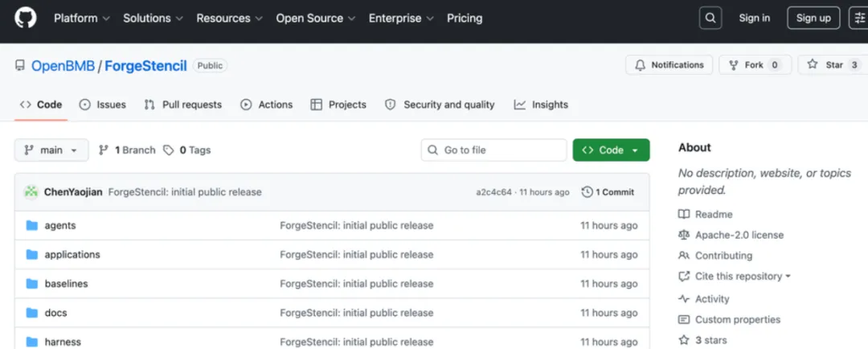868x349 pixels.
Task: Click the Contributing people icon
Action: (684, 256)
